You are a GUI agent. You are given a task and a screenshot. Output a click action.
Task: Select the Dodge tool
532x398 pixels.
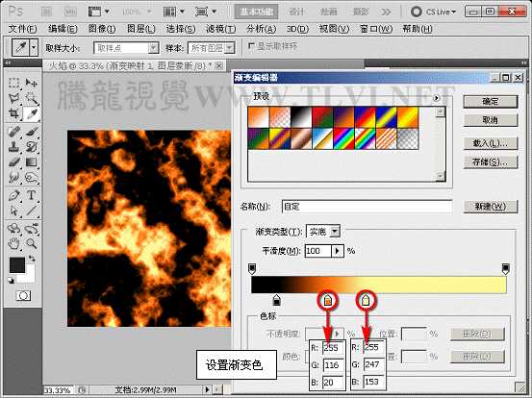click(x=32, y=177)
